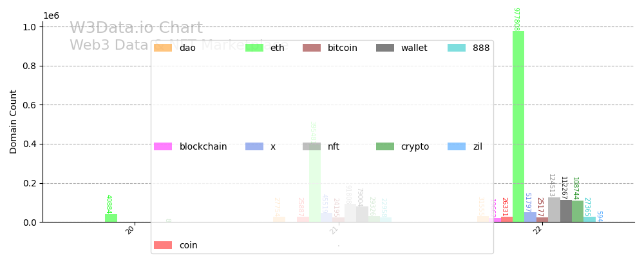The width and height of the screenshot is (644, 258).
Task: Select the zil blue legend swatch
Action: point(457,146)
